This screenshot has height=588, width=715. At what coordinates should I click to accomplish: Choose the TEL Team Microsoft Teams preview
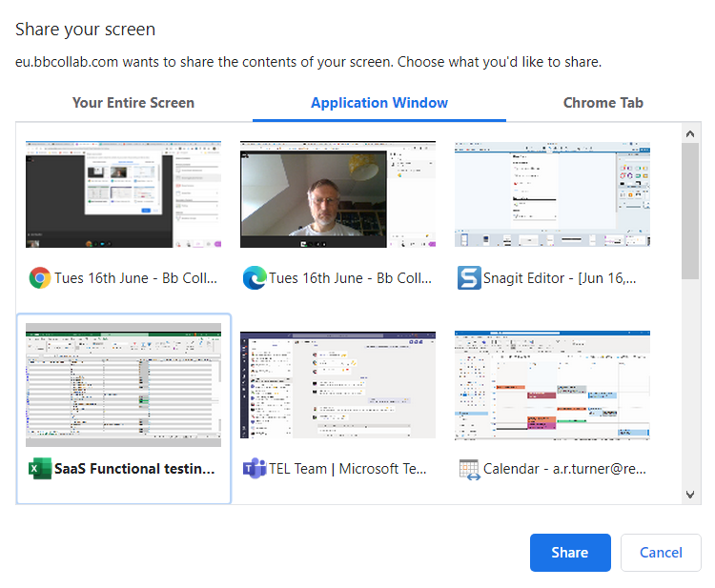pos(337,385)
